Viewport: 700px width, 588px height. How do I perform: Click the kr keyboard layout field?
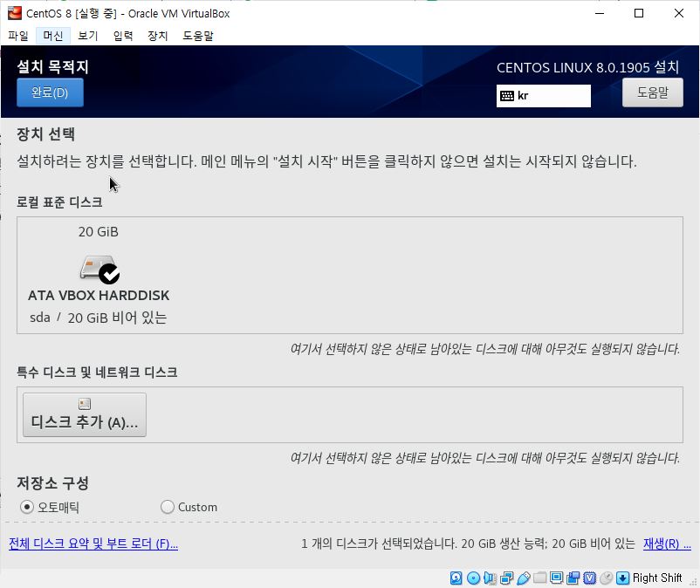[543, 96]
